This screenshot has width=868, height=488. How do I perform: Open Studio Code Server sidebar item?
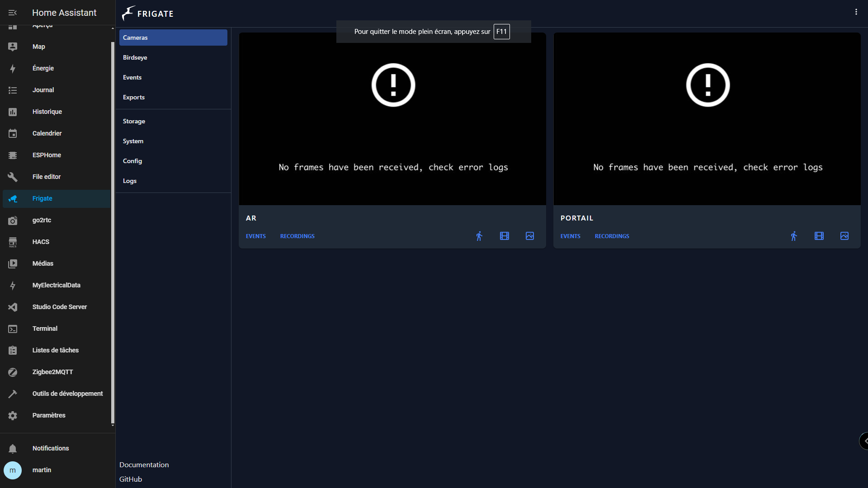click(59, 307)
